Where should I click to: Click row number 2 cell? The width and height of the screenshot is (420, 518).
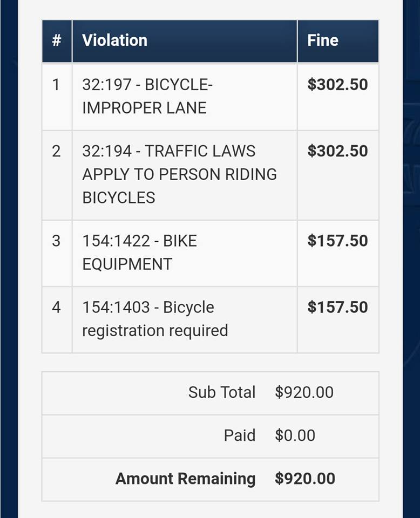[56, 151]
